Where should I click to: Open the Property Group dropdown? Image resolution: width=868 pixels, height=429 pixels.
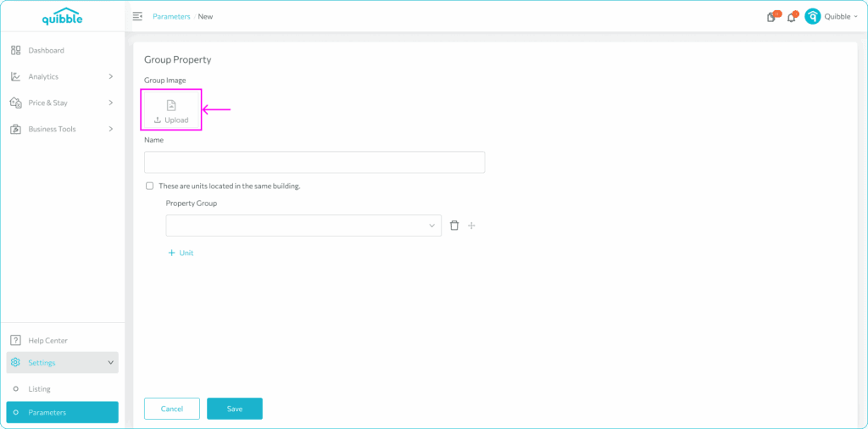[x=303, y=226]
